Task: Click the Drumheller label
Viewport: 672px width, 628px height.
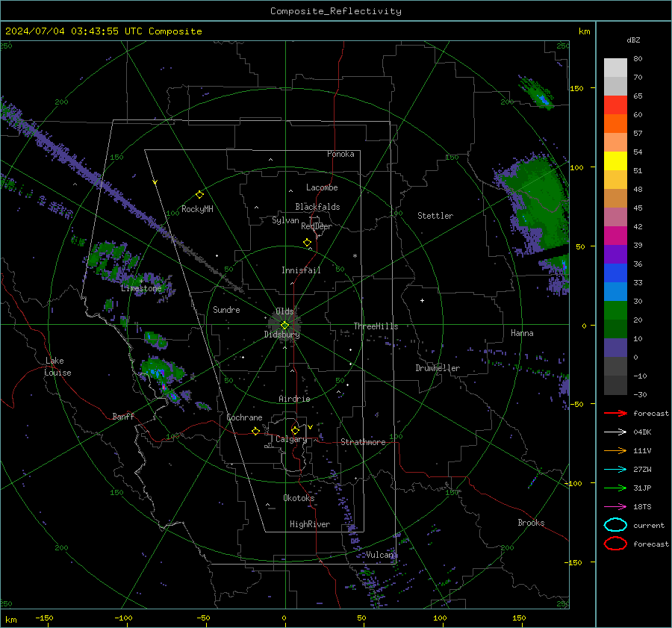Action: point(438,368)
